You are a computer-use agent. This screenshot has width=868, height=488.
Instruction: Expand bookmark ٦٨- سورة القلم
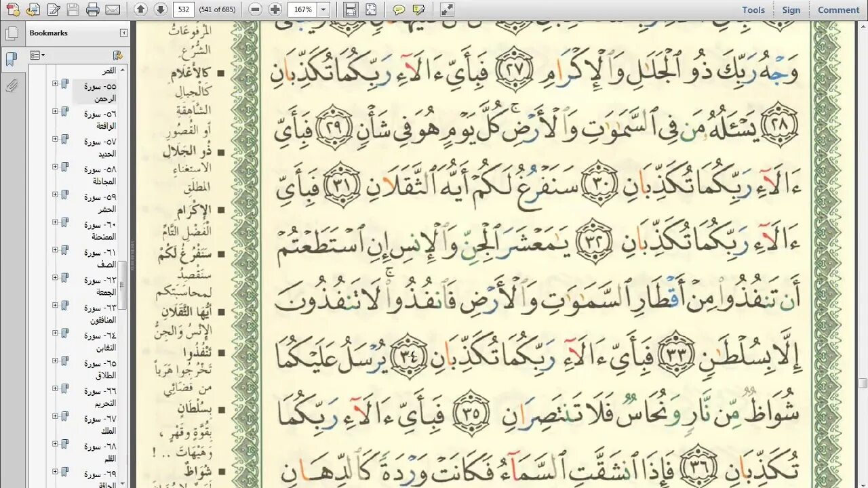[x=55, y=445]
